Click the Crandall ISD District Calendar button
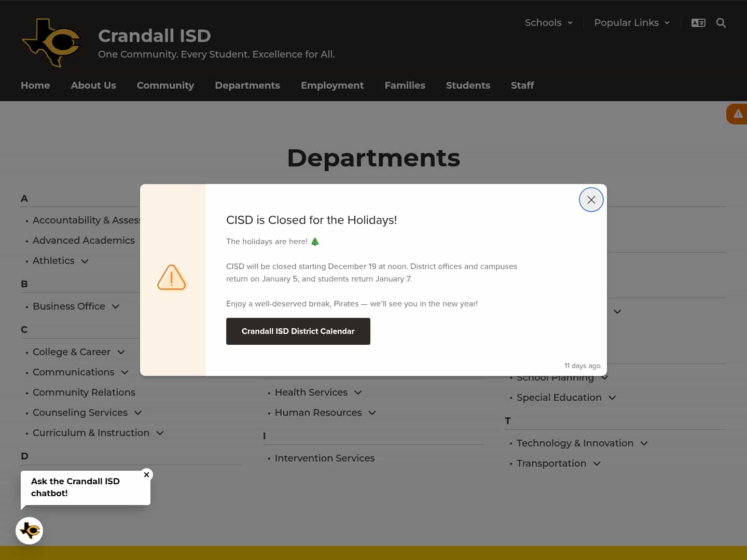The image size is (747, 560). pyautogui.click(x=298, y=331)
